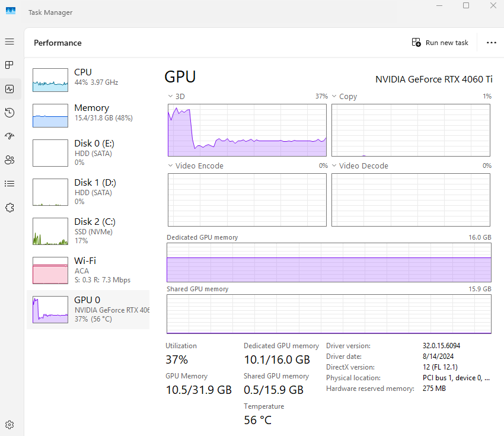Select Disk 0 (E:) entry
Image resolution: width=504 pixels, height=436 pixels.
click(88, 152)
